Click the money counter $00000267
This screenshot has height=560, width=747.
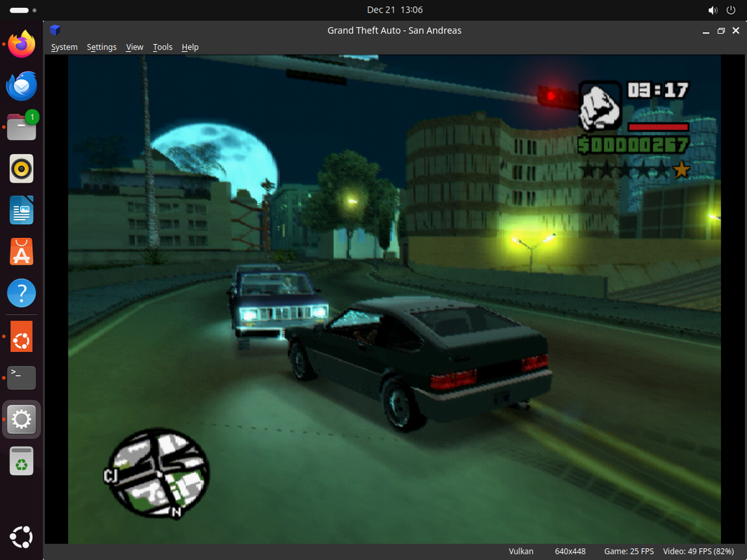pos(633,145)
